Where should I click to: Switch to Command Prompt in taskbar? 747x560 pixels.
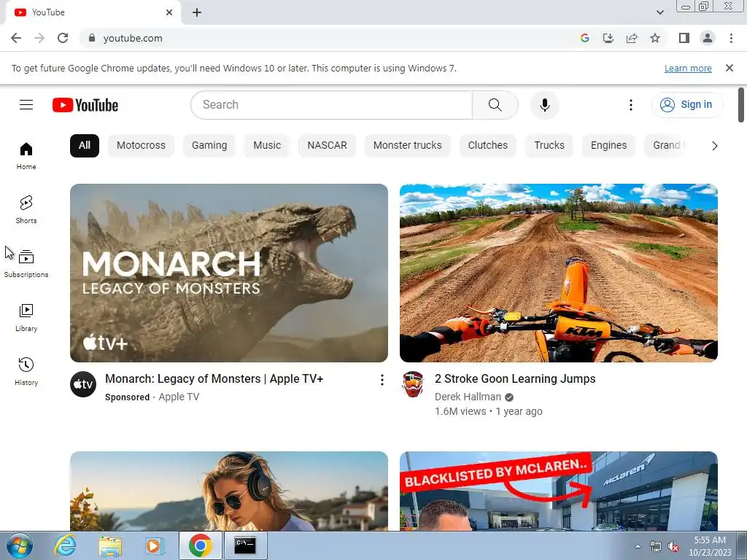(x=245, y=545)
